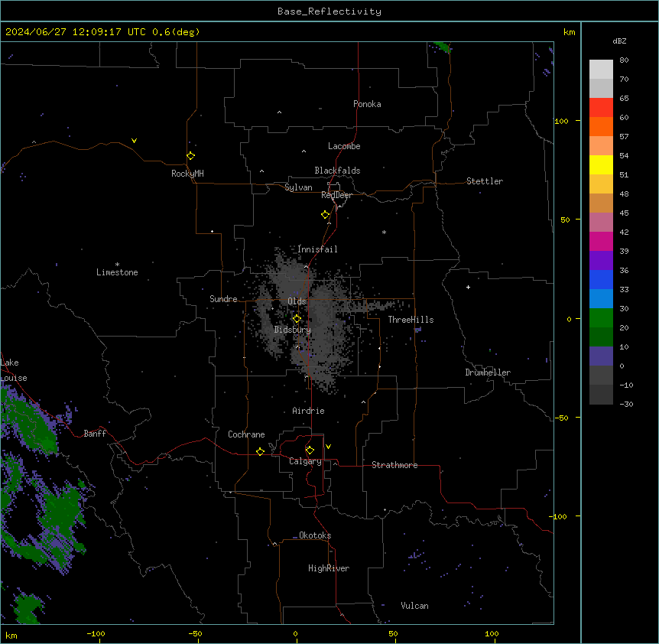Click the Vulcan town label
This screenshot has width=659, height=644.
[x=414, y=606]
